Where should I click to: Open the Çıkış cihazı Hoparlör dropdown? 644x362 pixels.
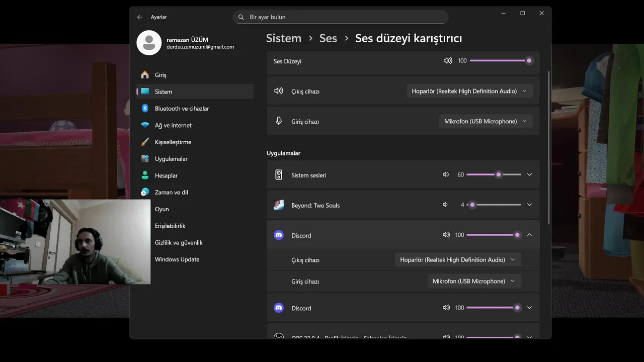coord(469,91)
